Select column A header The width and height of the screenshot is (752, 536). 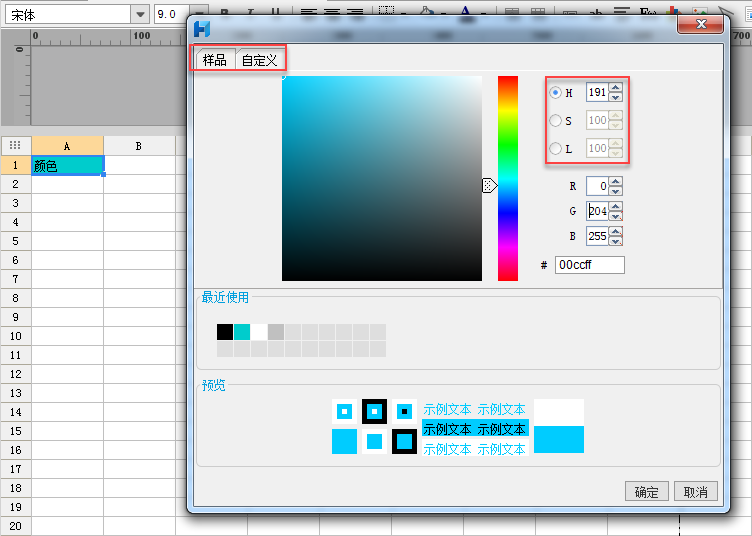click(x=67, y=146)
